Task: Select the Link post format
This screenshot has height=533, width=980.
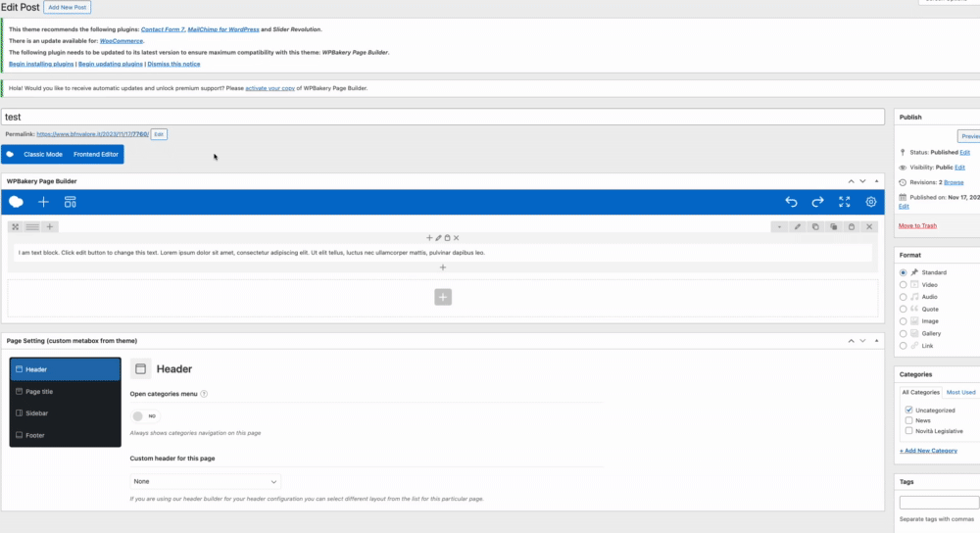Action: pyautogui.click(x=904, y=346)
